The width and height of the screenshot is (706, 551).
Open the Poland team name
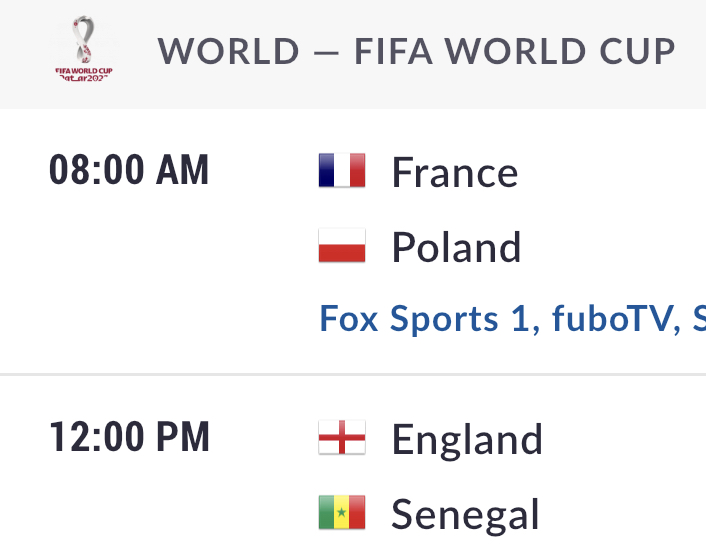(x=457, y=247)
